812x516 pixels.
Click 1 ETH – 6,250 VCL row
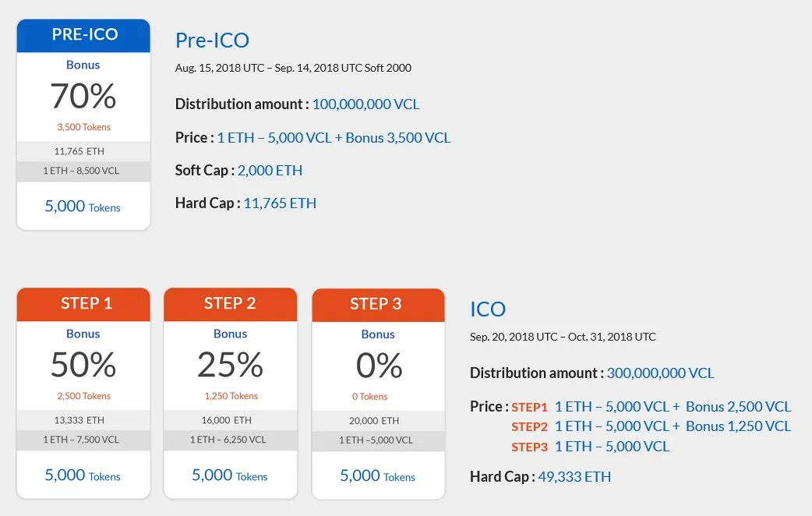click(x=231, y=440)
